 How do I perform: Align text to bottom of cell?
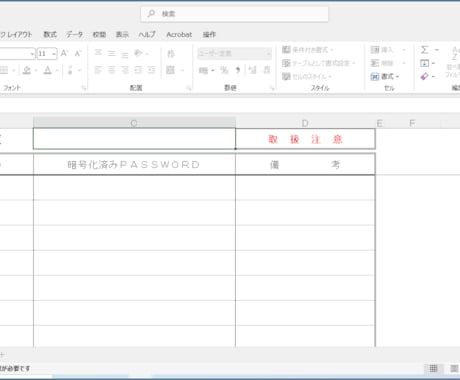pyautogui.click(x=124, y=54)
